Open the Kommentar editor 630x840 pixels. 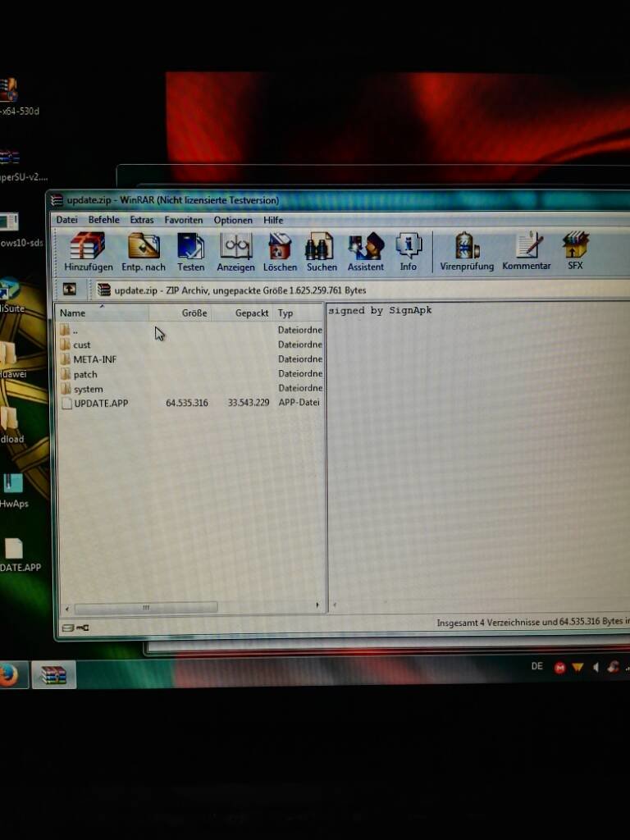click(x=527, y=250)
